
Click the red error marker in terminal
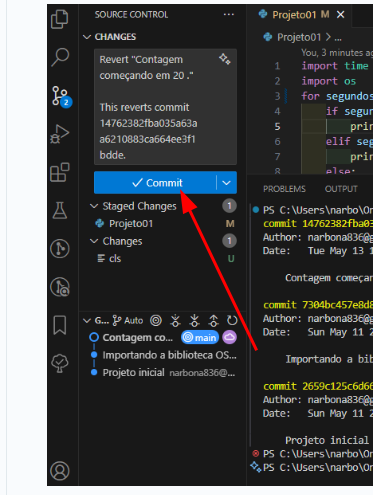pyautogui.click(x=256, y=453)
